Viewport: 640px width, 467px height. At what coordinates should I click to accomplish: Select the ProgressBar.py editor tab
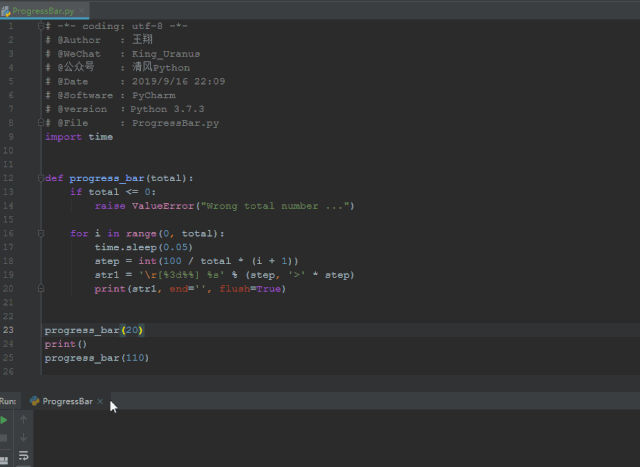[x=44, y=11]
